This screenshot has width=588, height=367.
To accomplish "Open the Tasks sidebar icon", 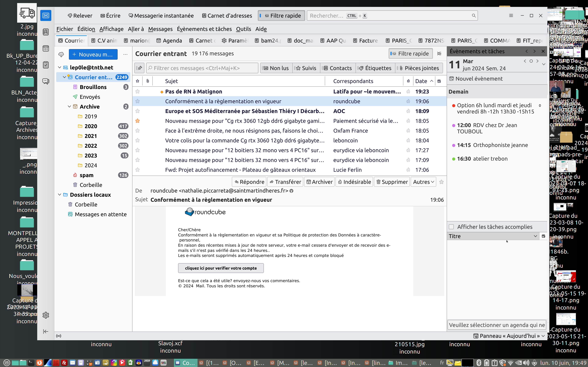I will click(x=46, y=65).
